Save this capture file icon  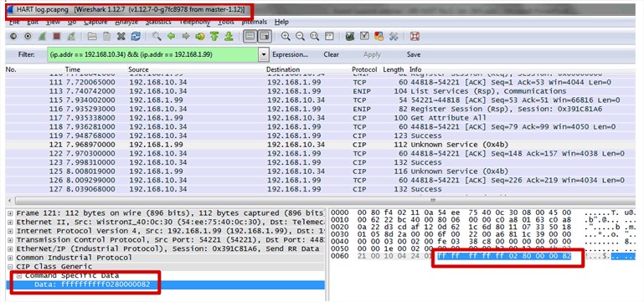click(107, 37)
